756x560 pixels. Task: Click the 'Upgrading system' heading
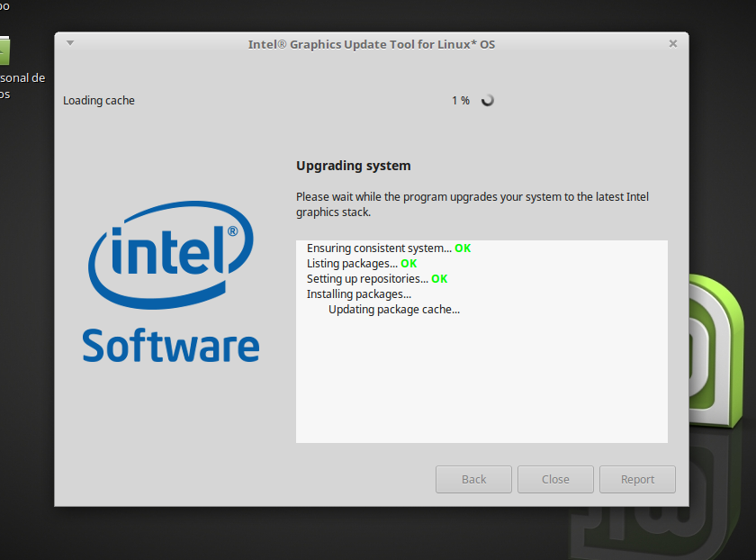354,166
